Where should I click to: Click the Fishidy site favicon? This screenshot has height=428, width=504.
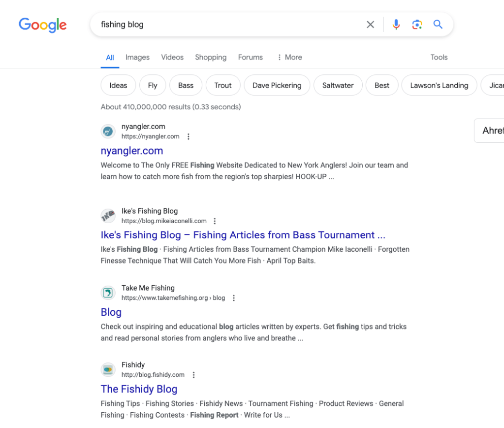tap(108, 369)
